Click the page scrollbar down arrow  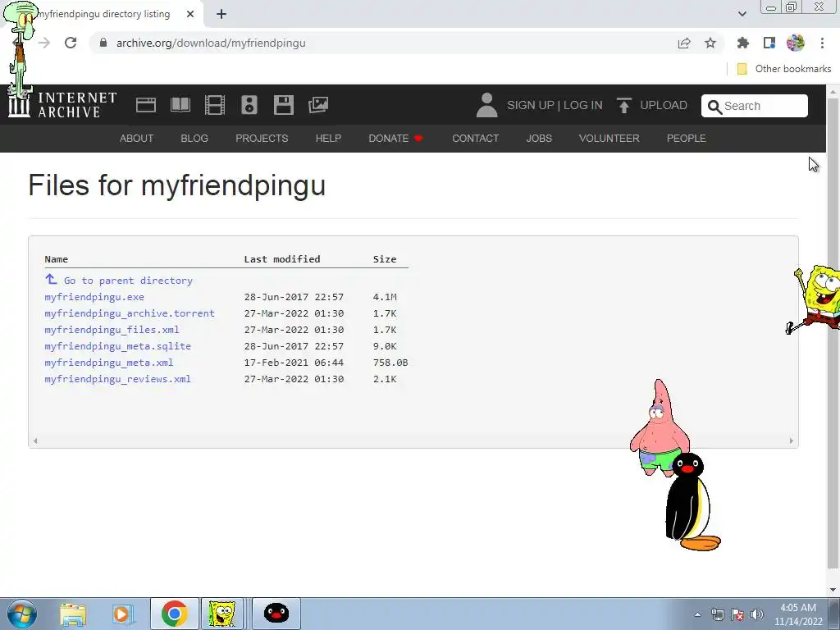[x=833, y=590]
